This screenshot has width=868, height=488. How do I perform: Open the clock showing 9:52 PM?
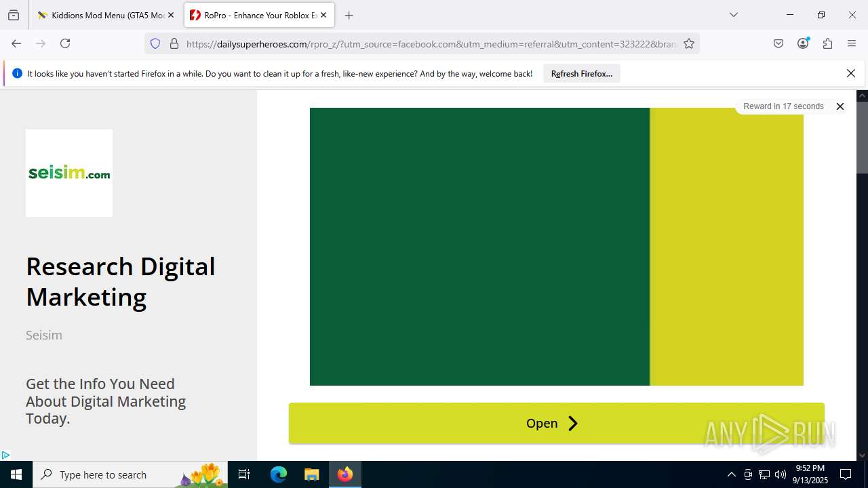coord(811,474)
